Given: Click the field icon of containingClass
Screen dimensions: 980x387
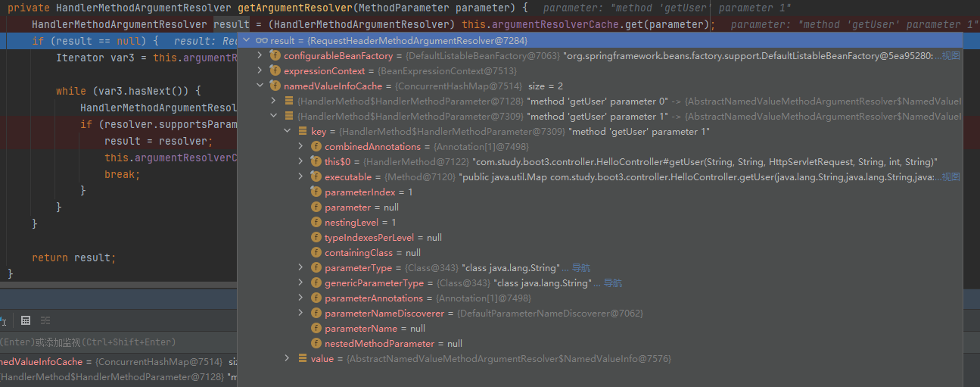Looking at the screenshot, I should (x=316, y=252).
